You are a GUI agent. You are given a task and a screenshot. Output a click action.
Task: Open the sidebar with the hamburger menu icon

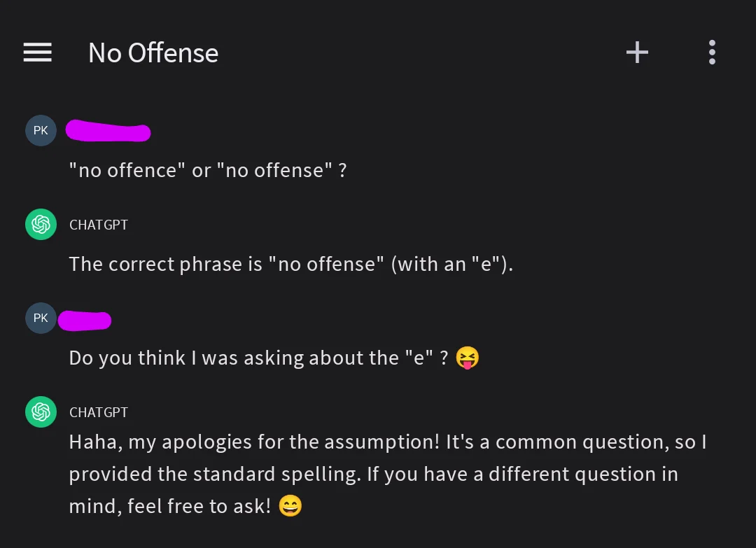(37, 52)
